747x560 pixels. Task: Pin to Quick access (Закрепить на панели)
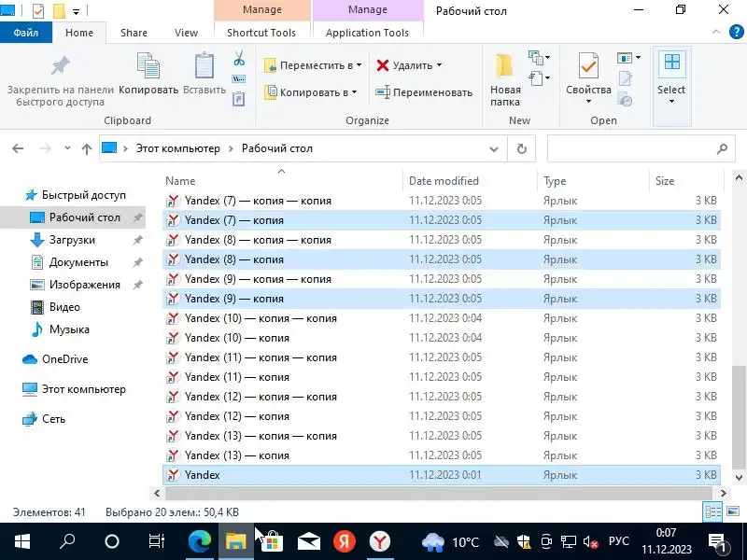[x=61, y=81]
